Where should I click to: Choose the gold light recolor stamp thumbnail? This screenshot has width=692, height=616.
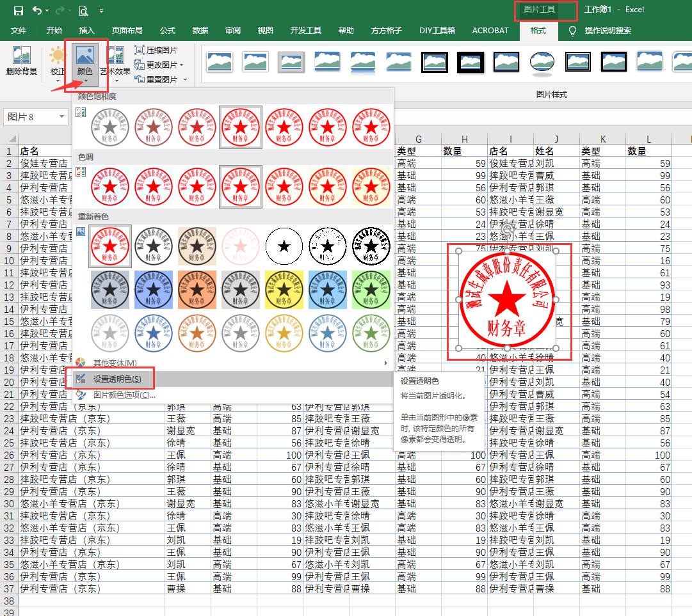tap(284, 333)
